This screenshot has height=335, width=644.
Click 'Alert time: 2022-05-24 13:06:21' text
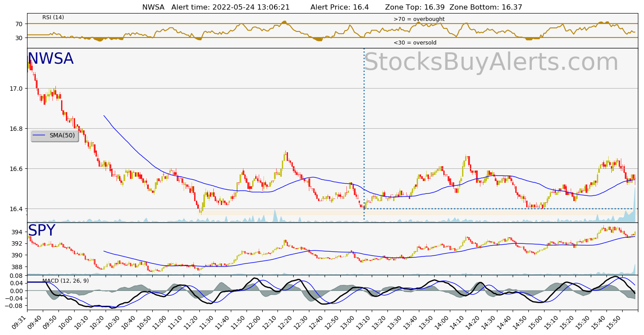[230, 7]
